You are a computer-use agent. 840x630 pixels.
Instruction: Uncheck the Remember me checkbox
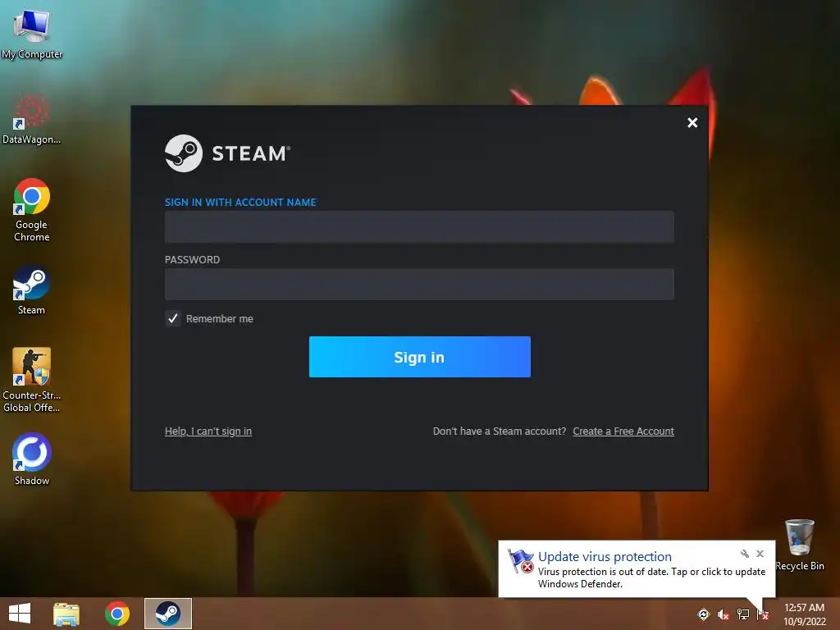(x=172, y=319)
